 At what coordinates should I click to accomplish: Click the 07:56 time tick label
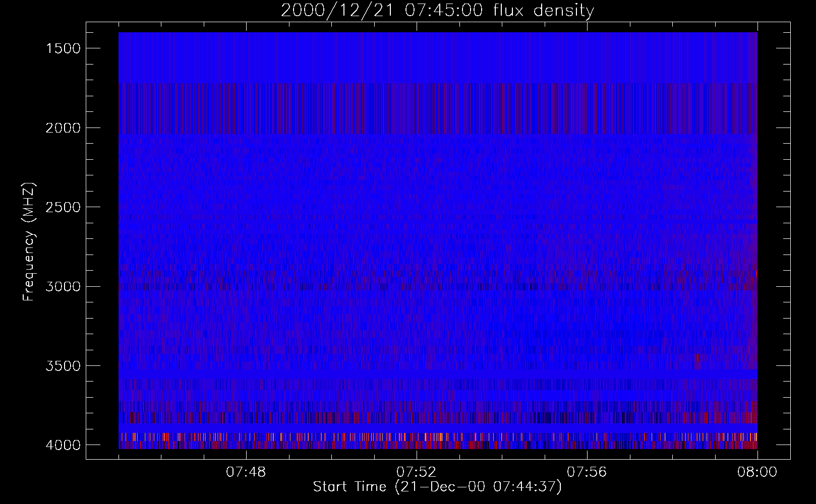[587, 472]
